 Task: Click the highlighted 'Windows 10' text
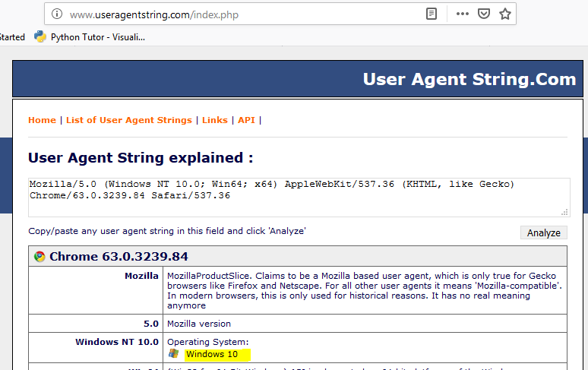pyautogui.click(x=212, y=354)
